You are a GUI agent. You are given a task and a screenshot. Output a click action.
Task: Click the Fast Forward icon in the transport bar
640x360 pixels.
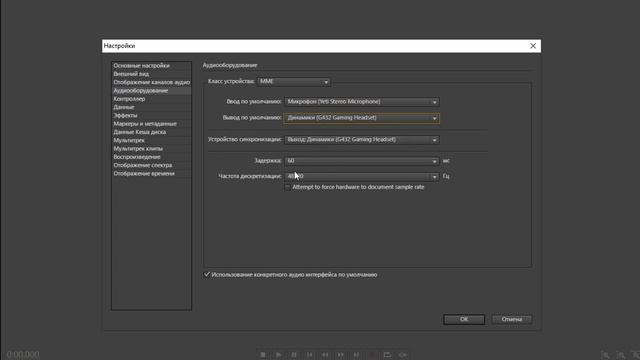point(341,355)
